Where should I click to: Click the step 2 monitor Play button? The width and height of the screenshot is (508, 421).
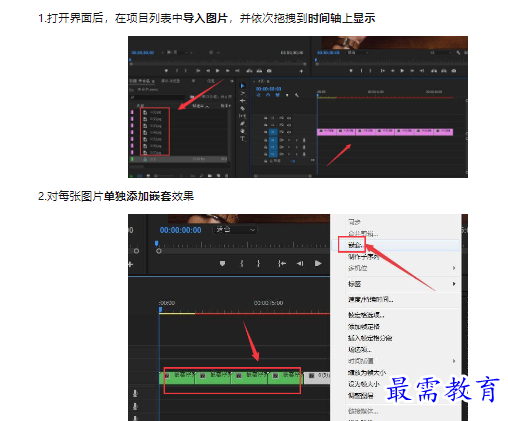318,264
